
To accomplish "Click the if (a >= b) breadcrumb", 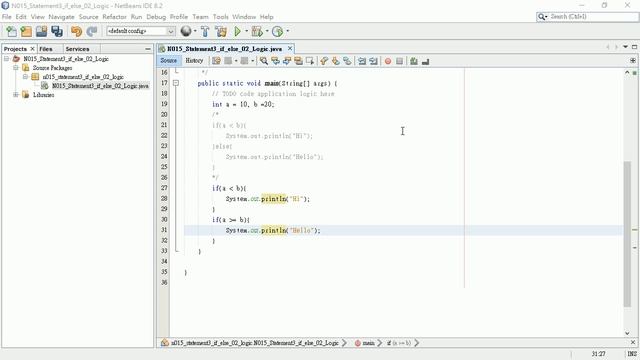I will (398, 343).
